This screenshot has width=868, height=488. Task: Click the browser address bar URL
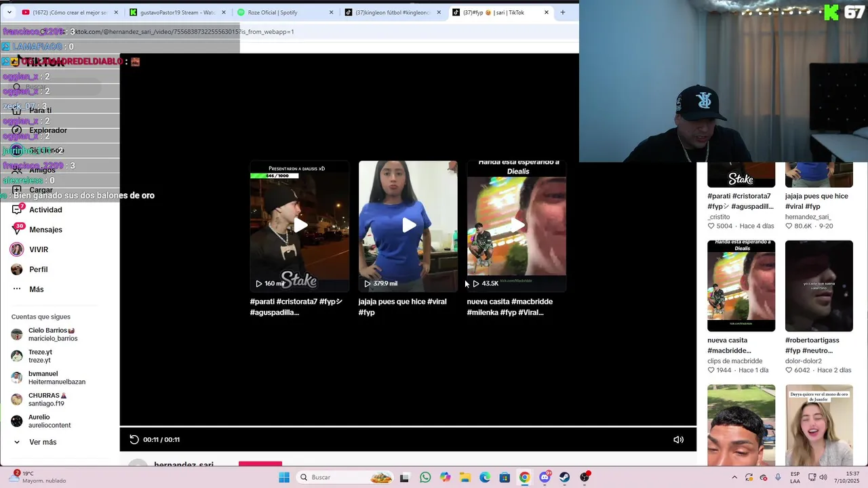click(183, 32)
